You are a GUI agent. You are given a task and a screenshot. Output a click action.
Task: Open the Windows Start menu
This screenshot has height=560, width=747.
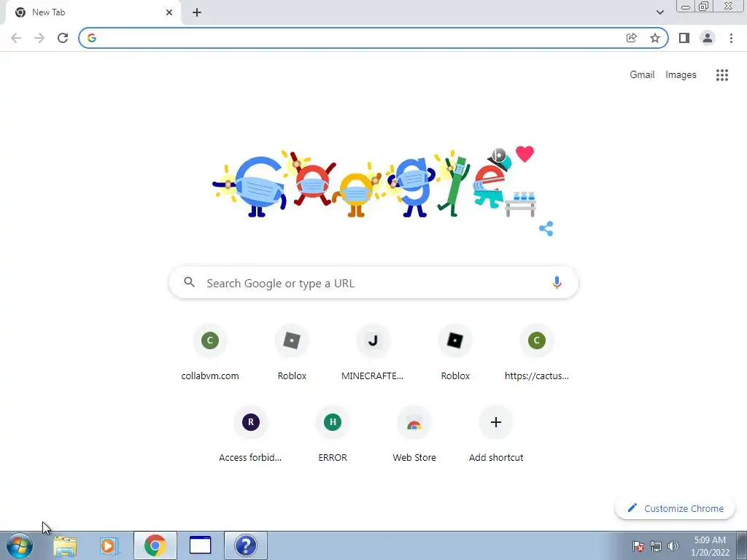click(x=19, y=545)
